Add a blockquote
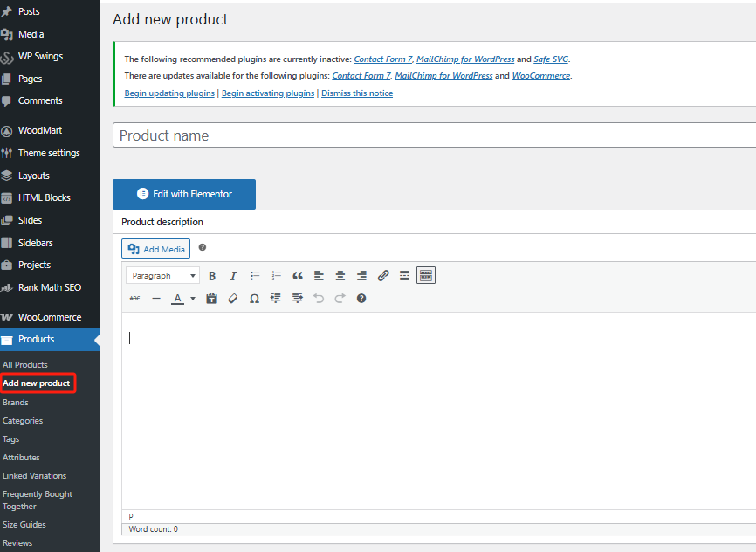756x552 pixels. click(298, 276)
